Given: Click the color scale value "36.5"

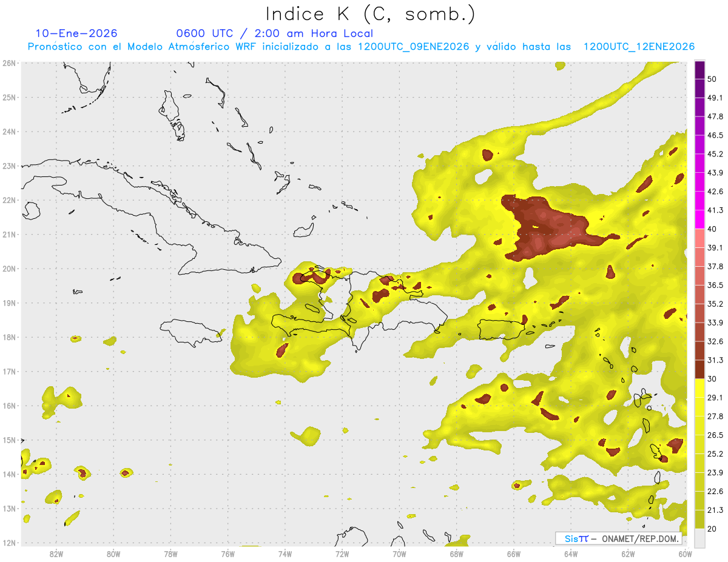Looking at the screenshot, I should point(715,285).
